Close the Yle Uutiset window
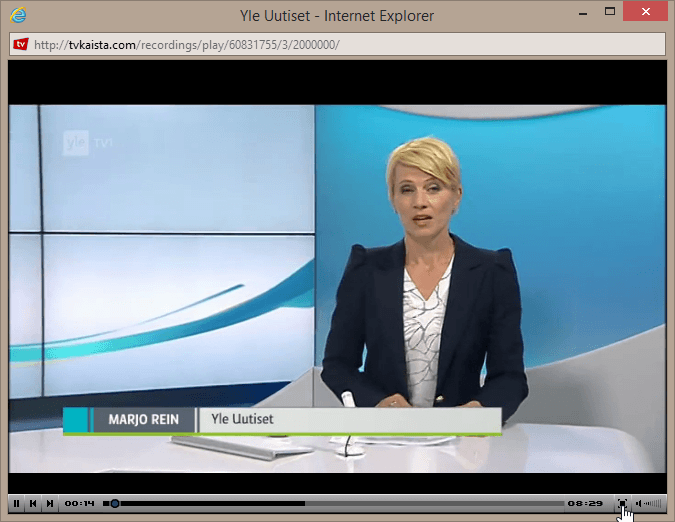 [645, 12]
